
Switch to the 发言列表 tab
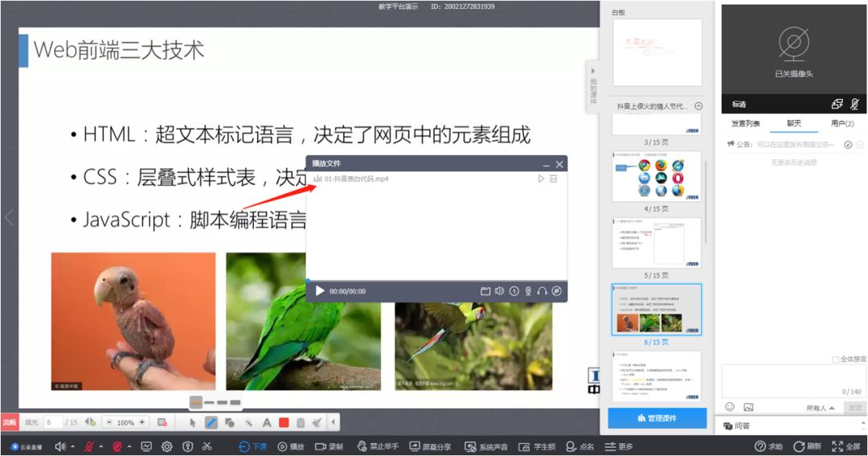[x=746, y=124]
